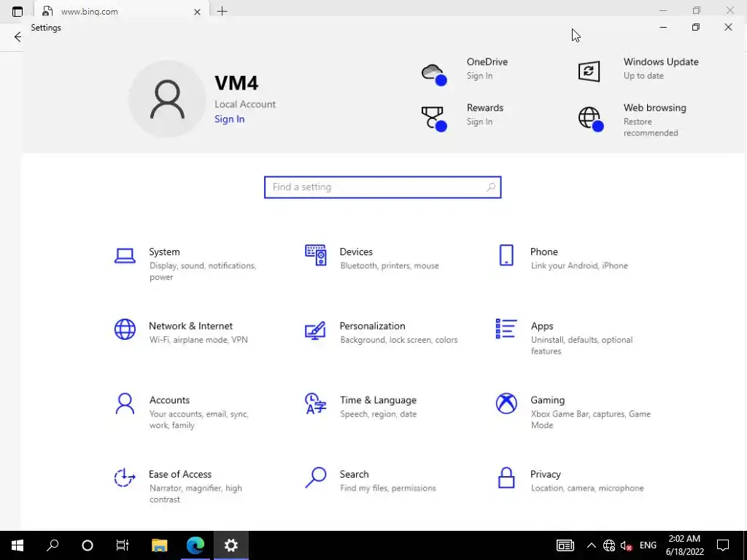Restore down the Settings window
Screen dimensions: 747x560
695,28
